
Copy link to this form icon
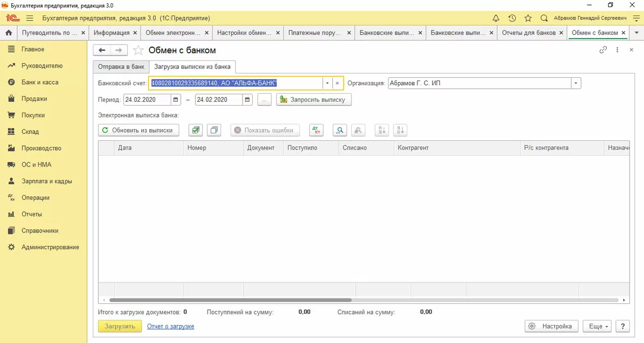(x=603, y=50)
